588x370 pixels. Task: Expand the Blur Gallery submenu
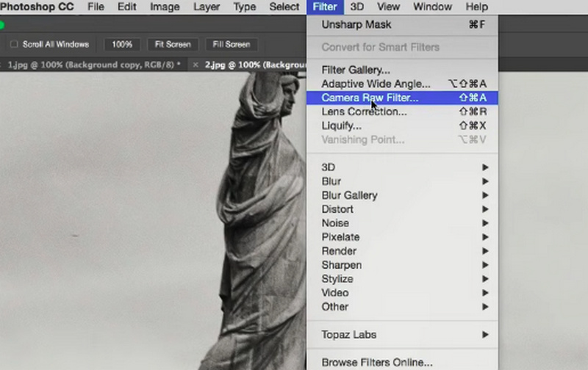(402, 195)
